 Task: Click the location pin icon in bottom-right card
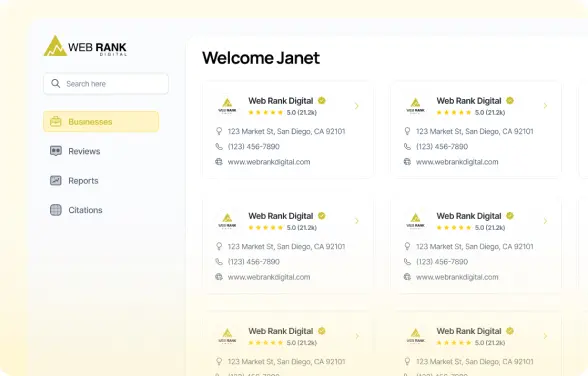click(407, 361)
